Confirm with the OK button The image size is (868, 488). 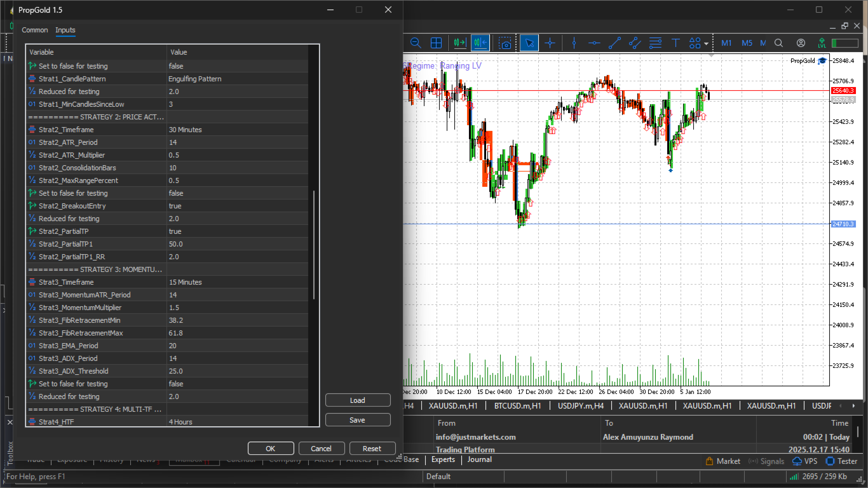(271, 449)
